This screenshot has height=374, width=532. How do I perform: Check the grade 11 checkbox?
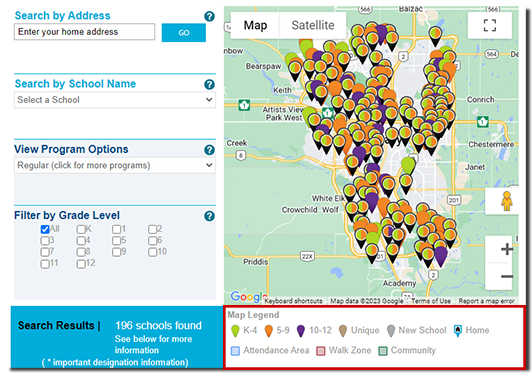(x=45, y=264)
